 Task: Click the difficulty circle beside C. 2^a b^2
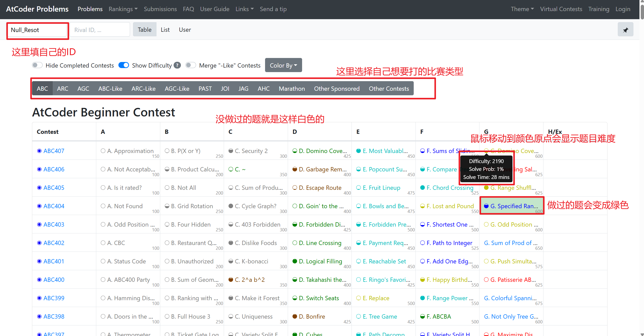coord(231,280)
